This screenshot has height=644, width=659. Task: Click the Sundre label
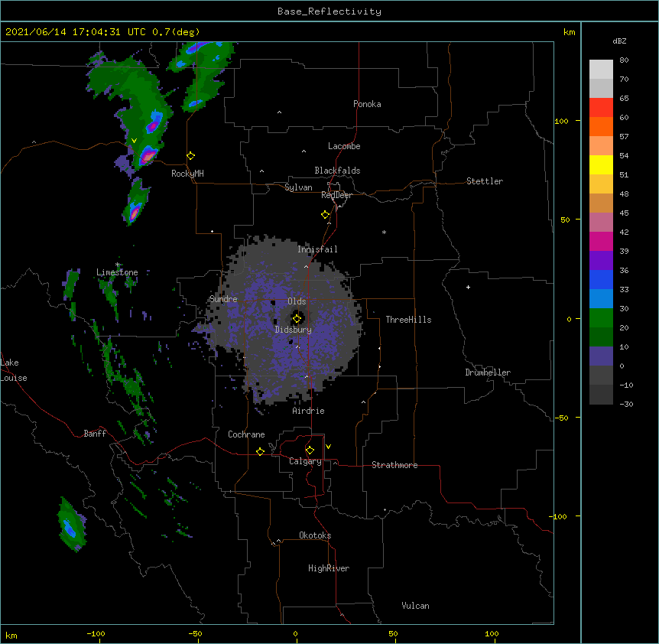(x=223, y=299)
